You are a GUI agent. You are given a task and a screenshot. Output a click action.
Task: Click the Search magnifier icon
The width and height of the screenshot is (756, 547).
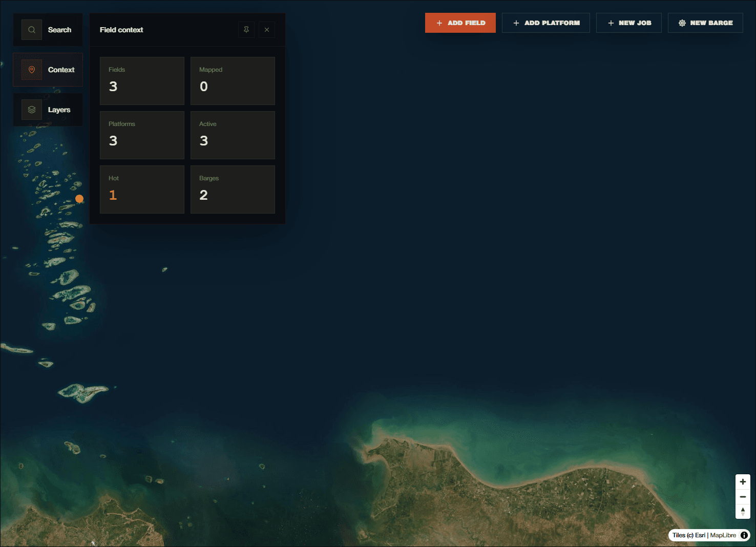click(x=31, y=30)
